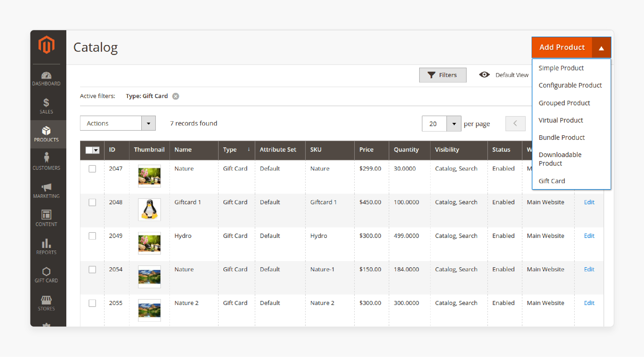Toggle the select-all header checkbox
644x357 pixels.
coord(89,150)
